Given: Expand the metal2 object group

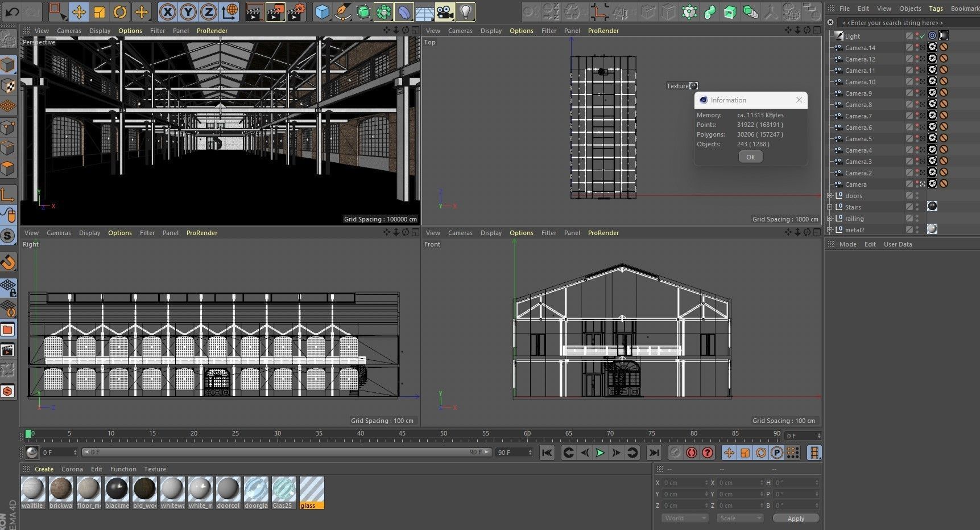Looking at the screenshot, I should [x=829, y=230].
